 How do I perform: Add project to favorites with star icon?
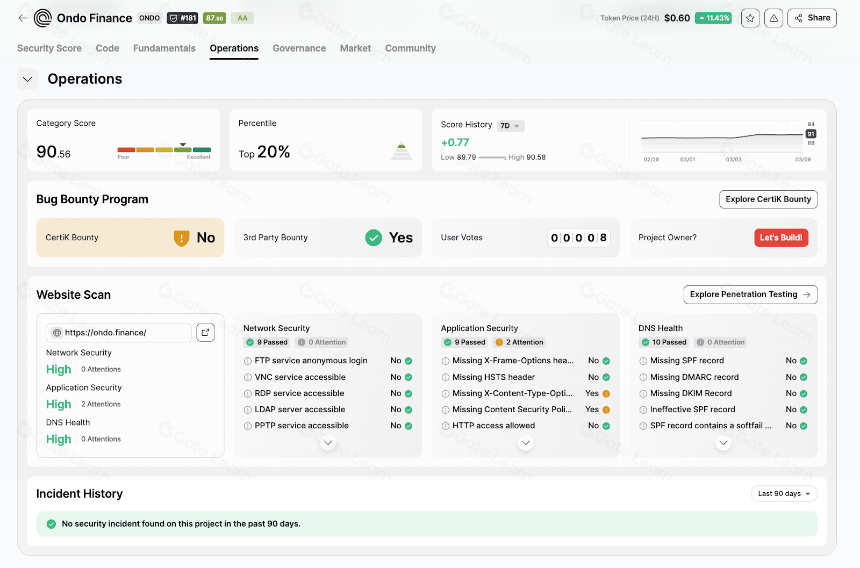(x=750, y=18)
